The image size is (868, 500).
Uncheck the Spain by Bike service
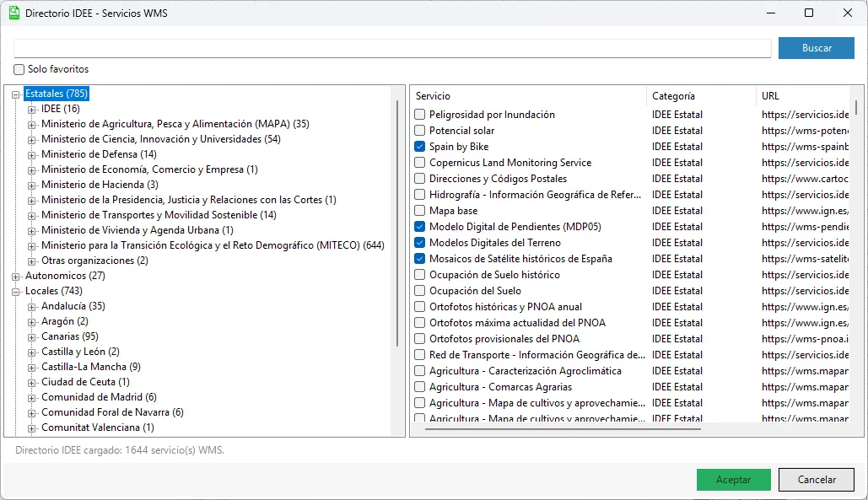(x=419, y=147)
